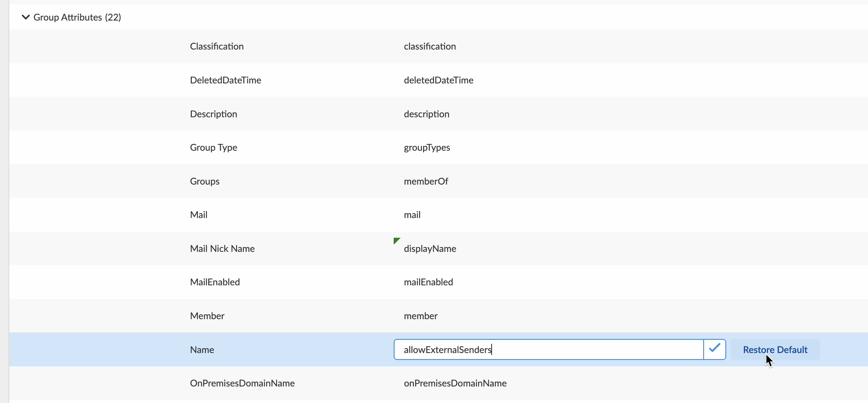Edit the member attribute value

(421, 316)
